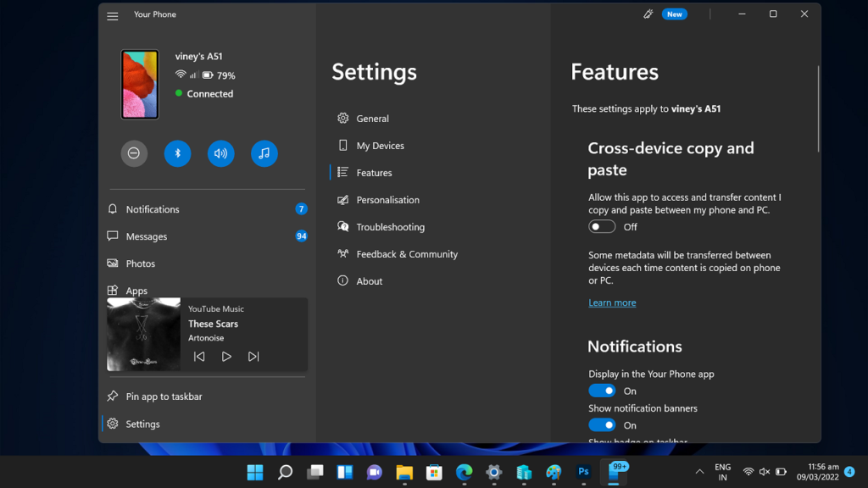Open clock and date 11:56 am
The height and width of the screenshot is (488, 868).
(818, 472)
